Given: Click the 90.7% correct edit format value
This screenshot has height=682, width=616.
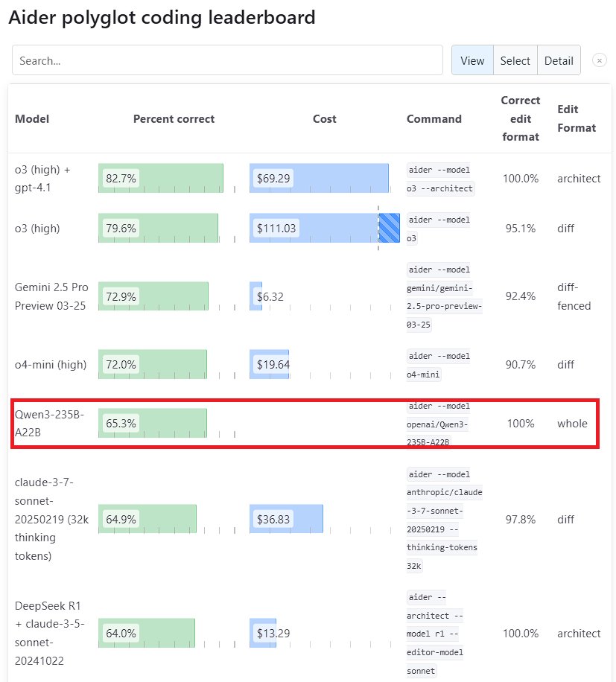Looking at the screenshot, I should (521, 365).
